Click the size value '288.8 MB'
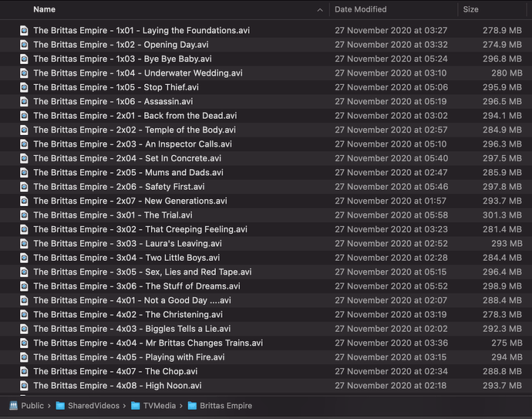 coord(502,372)
